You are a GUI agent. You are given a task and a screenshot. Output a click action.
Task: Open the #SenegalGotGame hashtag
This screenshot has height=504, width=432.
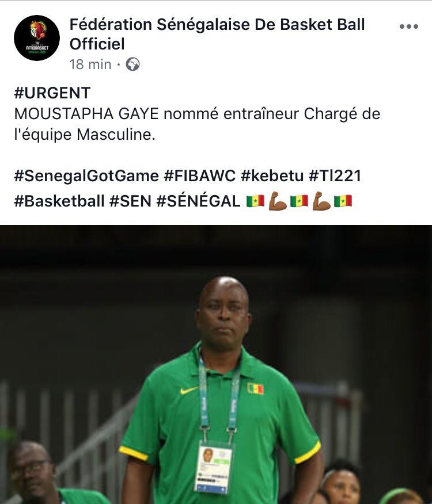point(86,176)
